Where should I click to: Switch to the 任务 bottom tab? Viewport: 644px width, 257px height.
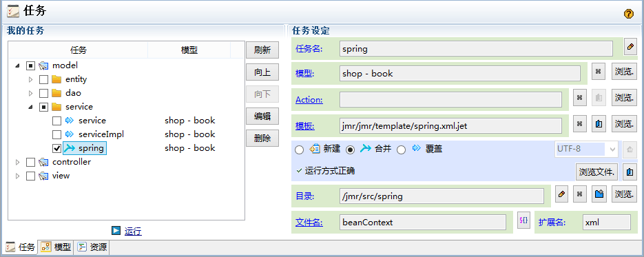[x=21, y=247]
